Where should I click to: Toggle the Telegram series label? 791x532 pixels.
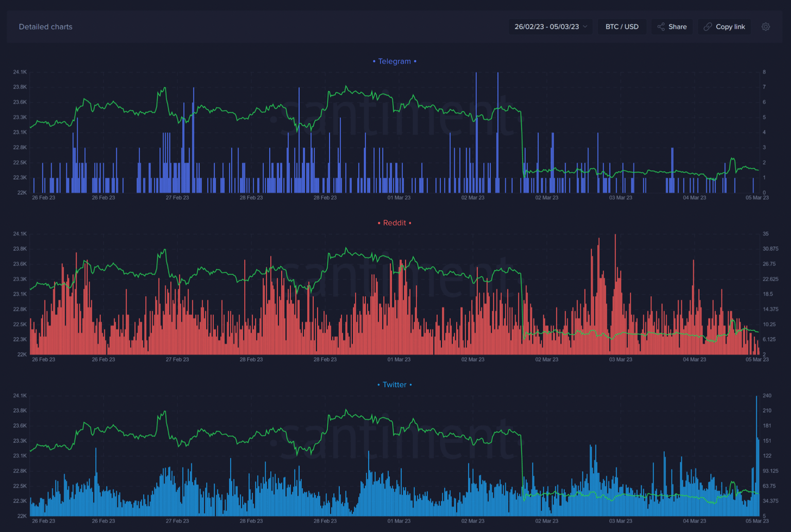pyautogui.click(x=394, y=61)
